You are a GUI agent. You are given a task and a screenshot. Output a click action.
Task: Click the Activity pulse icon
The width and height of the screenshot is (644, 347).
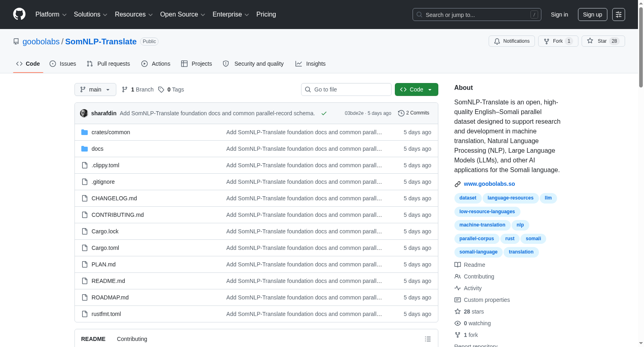(x=458, y=288)
